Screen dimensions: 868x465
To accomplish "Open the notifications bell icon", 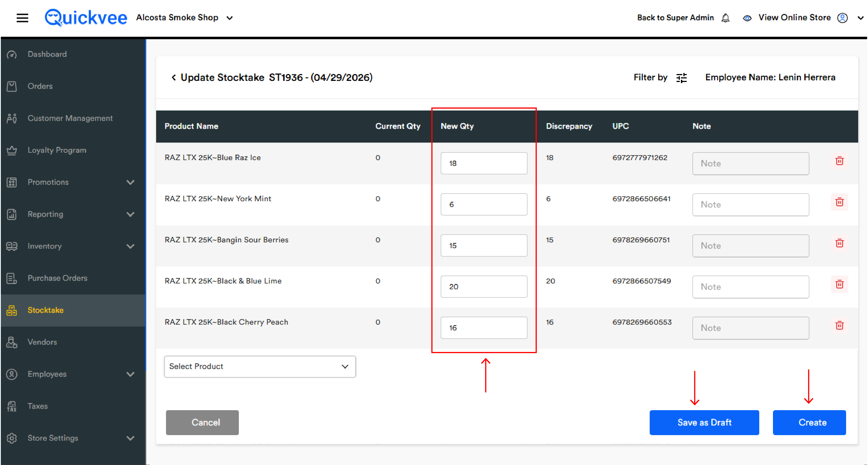I will [x=726, y=18].
